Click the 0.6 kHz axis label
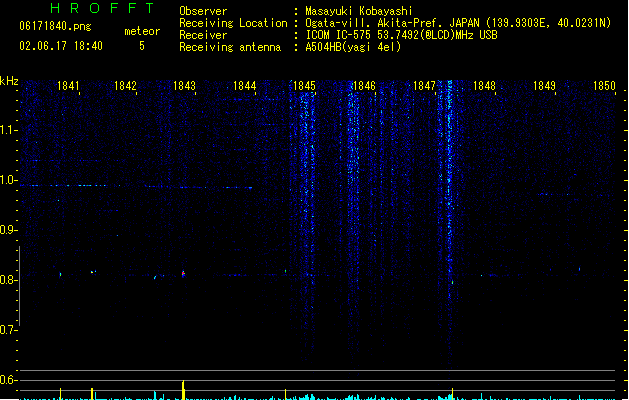The width and height of the screenshot is (629, 400). pyautogui.click(x=9, y=380)
